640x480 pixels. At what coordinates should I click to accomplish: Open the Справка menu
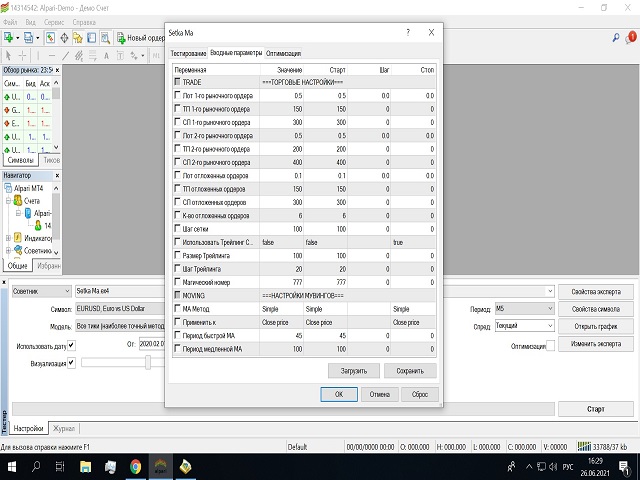[84, 22]
